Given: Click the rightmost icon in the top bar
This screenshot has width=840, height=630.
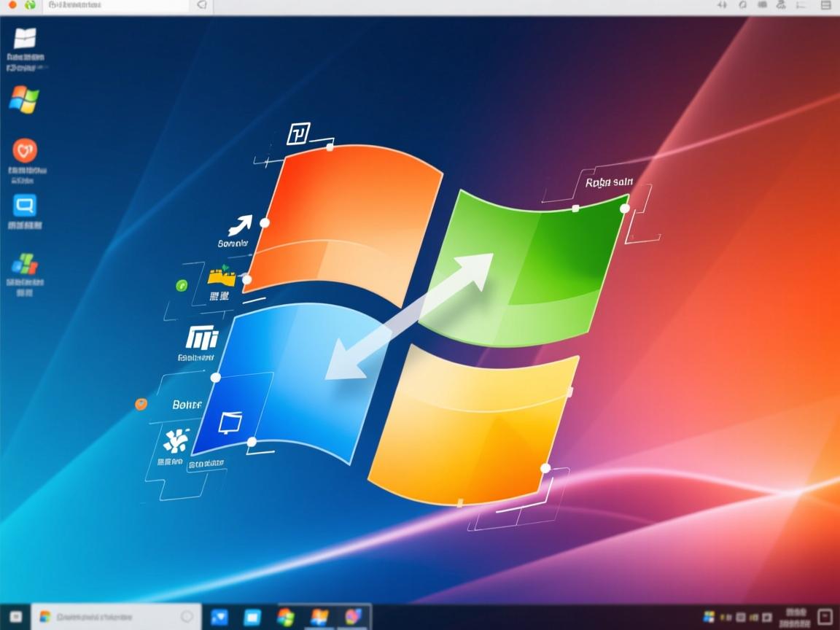Looking at the screenshot, I should click(x=825, y=5).
